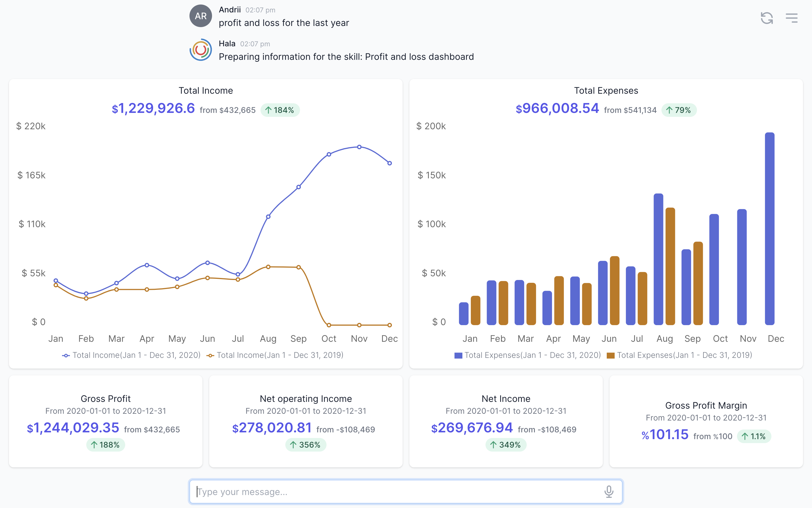Click the Net Income card title
Screen dimensions: 812x508
[506, 399]
